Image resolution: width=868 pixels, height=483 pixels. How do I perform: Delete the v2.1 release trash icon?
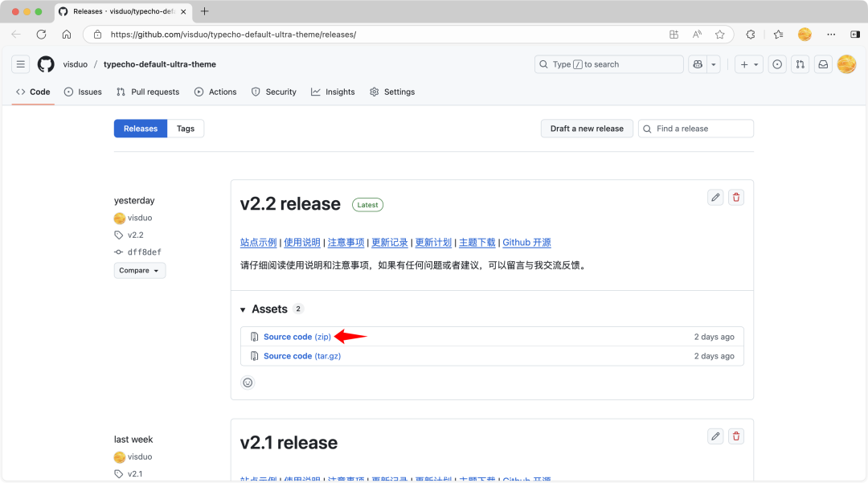coord(736,436)
